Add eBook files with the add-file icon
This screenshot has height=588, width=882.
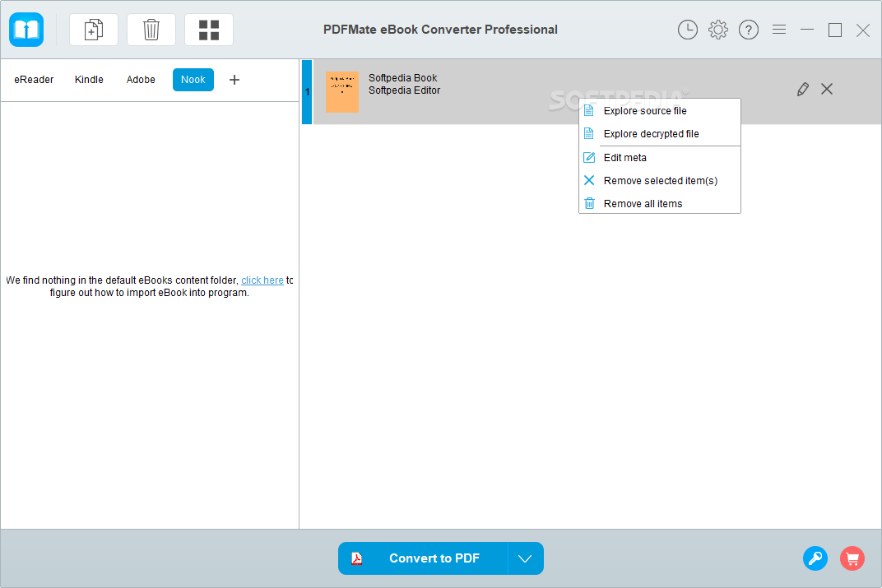(93, 30)
